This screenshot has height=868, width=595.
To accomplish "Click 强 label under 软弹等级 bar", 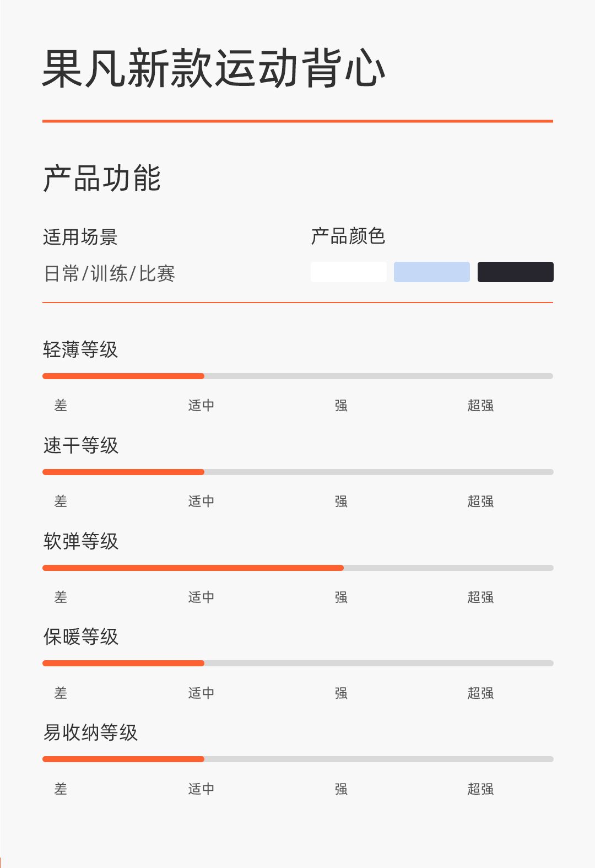I will [341, 597].
